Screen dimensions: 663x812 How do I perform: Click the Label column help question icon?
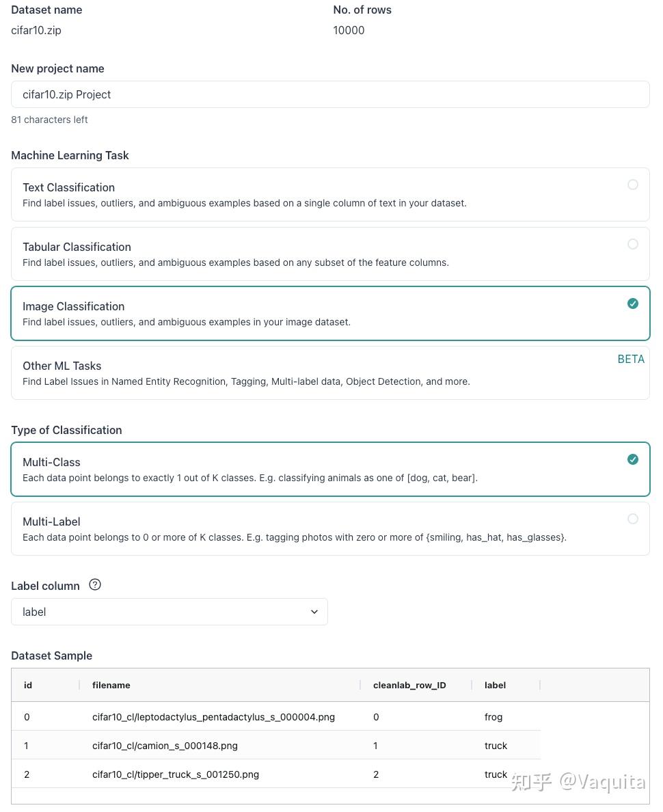tap(95, 584)
